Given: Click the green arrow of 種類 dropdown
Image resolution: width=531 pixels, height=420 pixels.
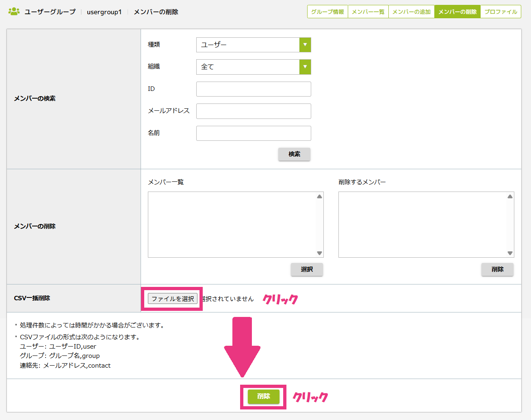Looking at the screenshot, I should (x=305, y=45).
